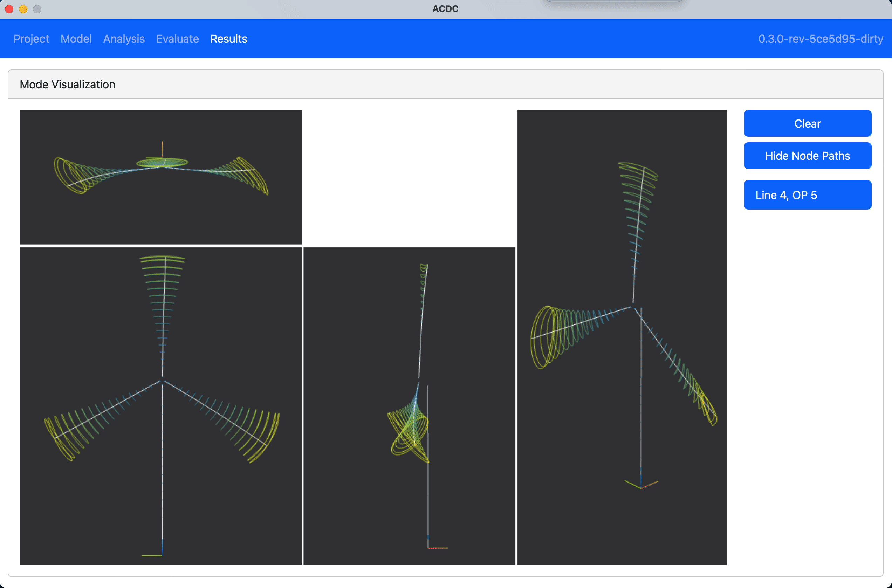Click the red close window button
The height and width of the screenshot is (588, 892).
point(9,9)
